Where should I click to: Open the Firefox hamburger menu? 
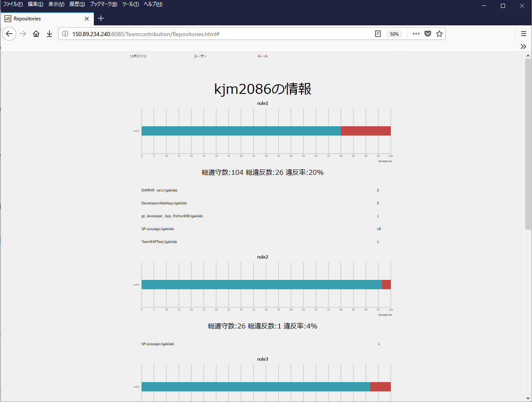coord(524,34)
